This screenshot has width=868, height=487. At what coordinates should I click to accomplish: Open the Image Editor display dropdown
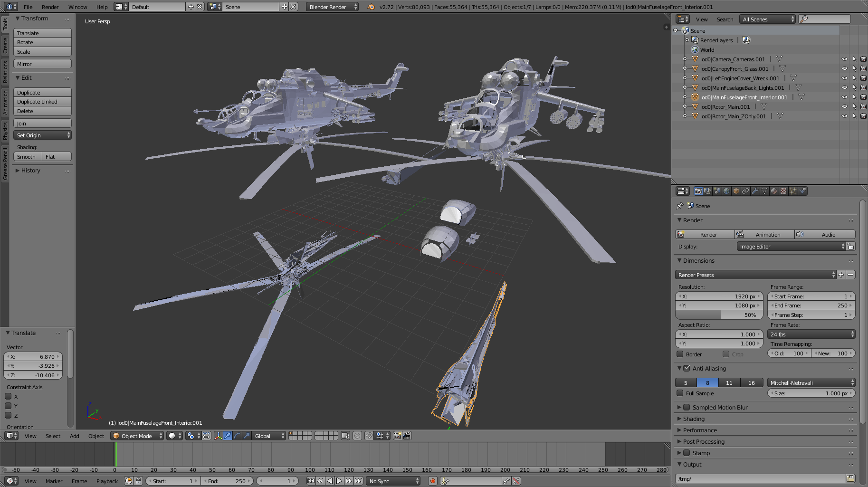[x=792, y=247]
